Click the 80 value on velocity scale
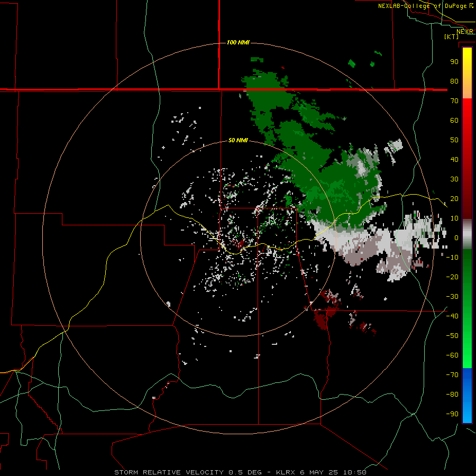The width and height of the screenshot is (476, 476). 454,81
